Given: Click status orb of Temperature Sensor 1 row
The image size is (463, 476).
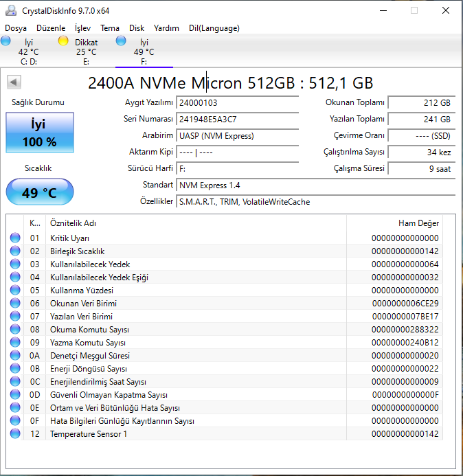Looking at the screenshot, I should (x=15, y=433).
